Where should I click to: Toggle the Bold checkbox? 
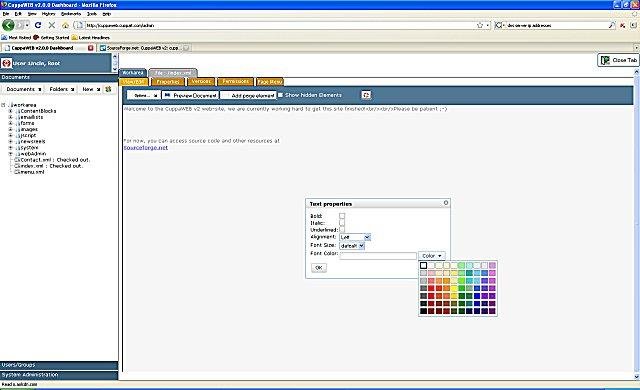click(342, 216)
